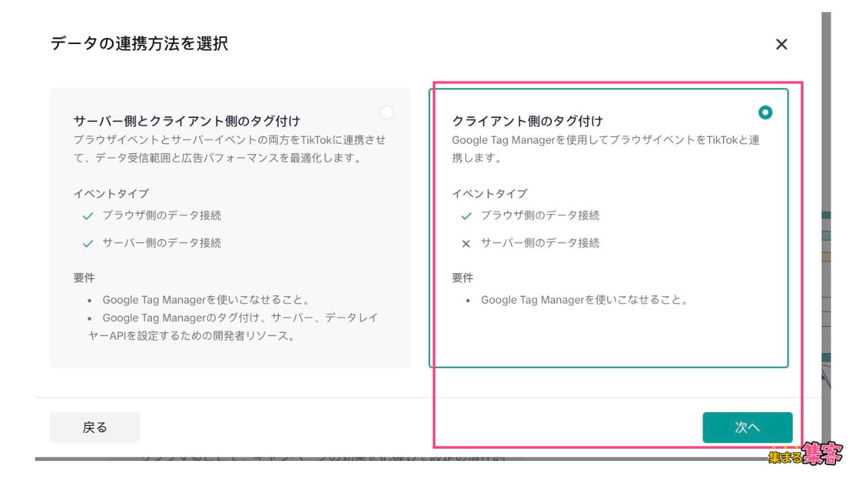Click the 次へ button
The height and width of the screenshot is (488, 868).
747,428
